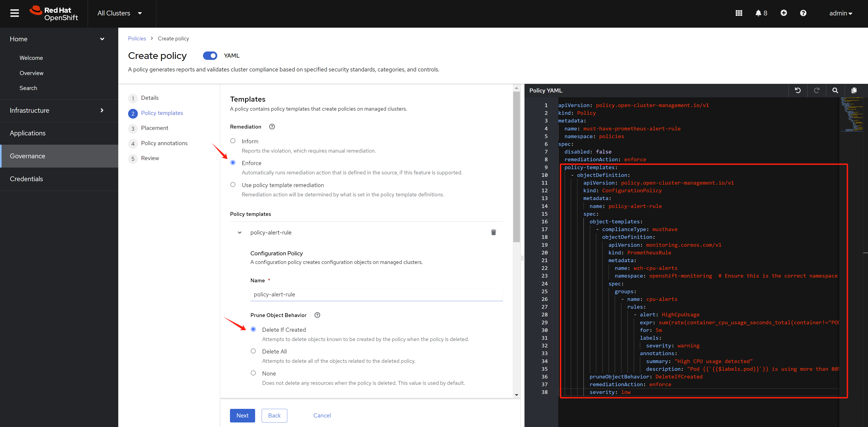
Task: Click the plus import icon in header
Action: 783,13
